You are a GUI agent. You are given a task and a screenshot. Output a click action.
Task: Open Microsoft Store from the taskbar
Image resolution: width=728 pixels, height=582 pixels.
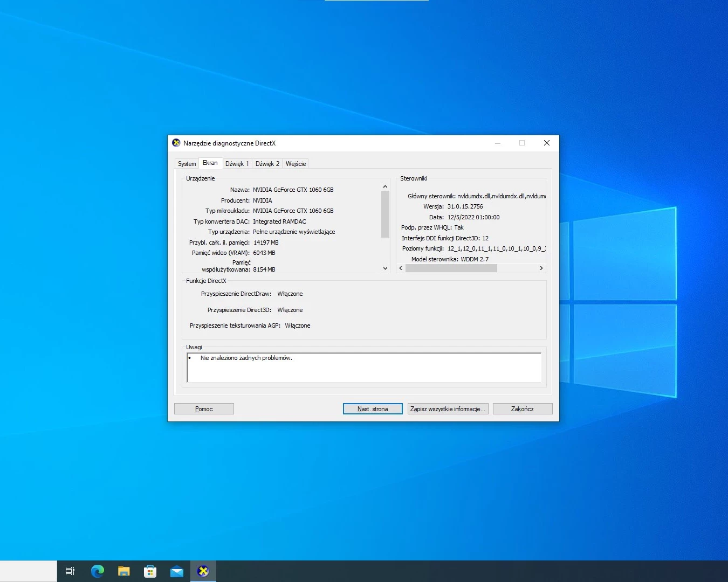pyautogui.click(x=150, y=571)
